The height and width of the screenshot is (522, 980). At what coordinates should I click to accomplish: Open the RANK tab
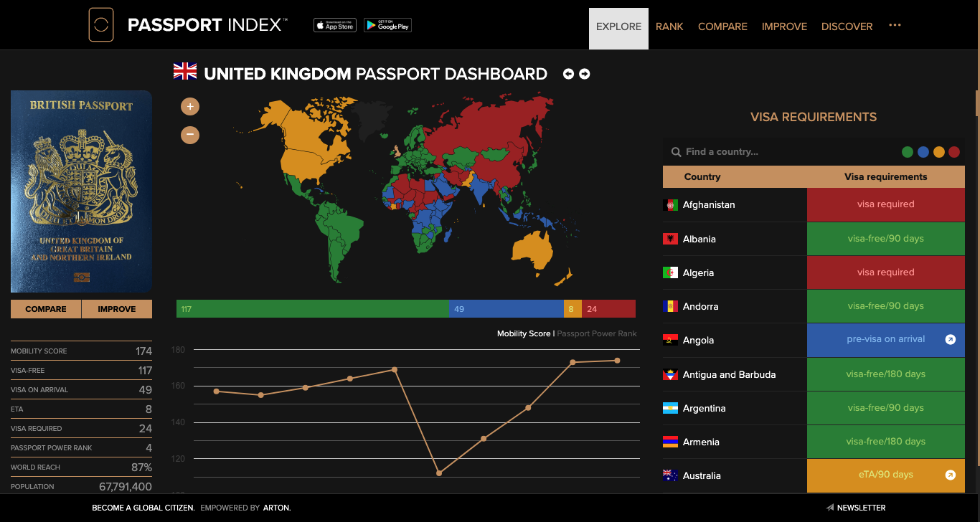[669, 27]
